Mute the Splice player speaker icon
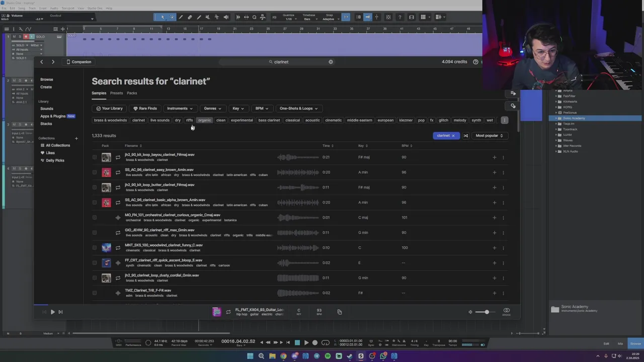Viewport: 644px width, 362px height. [470, 312]
